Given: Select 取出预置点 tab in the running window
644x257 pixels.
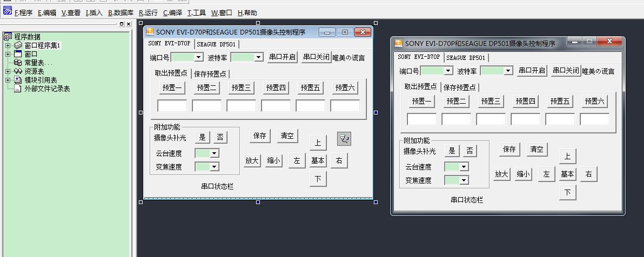Looking at the screenshot, I should click(420, 86).
